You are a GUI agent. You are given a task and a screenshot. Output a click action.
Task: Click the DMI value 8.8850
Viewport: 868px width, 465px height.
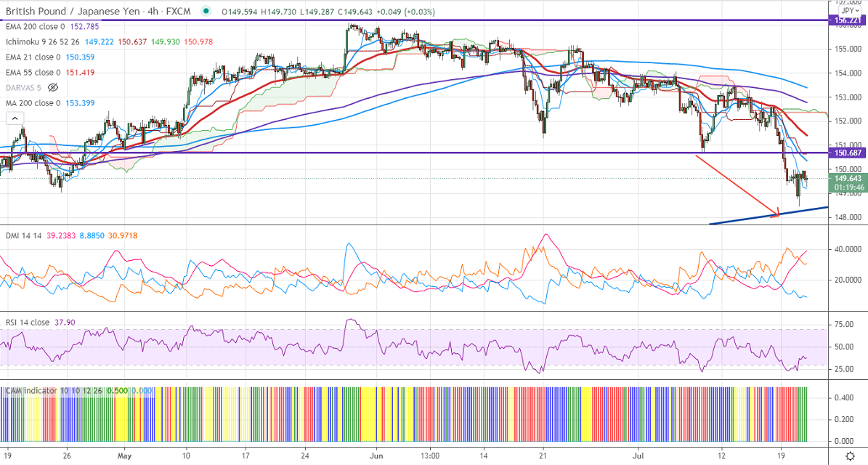click(x=92, y=235)
